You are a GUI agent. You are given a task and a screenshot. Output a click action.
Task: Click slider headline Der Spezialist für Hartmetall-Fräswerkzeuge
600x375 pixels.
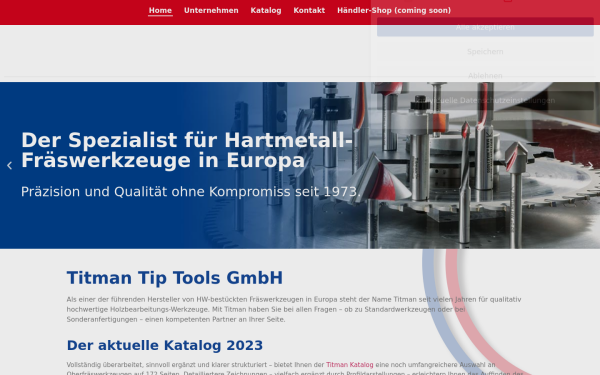(187, 150)
